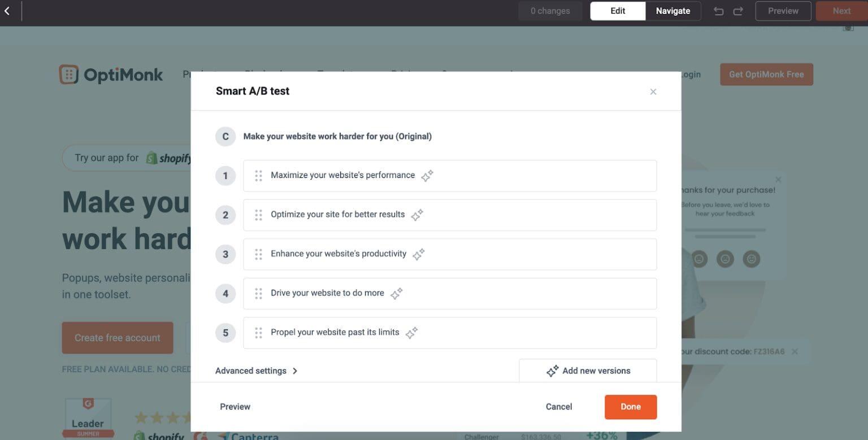
Task: Open AI suggestions for "Propel your website past its limits"
Action: 410,333
